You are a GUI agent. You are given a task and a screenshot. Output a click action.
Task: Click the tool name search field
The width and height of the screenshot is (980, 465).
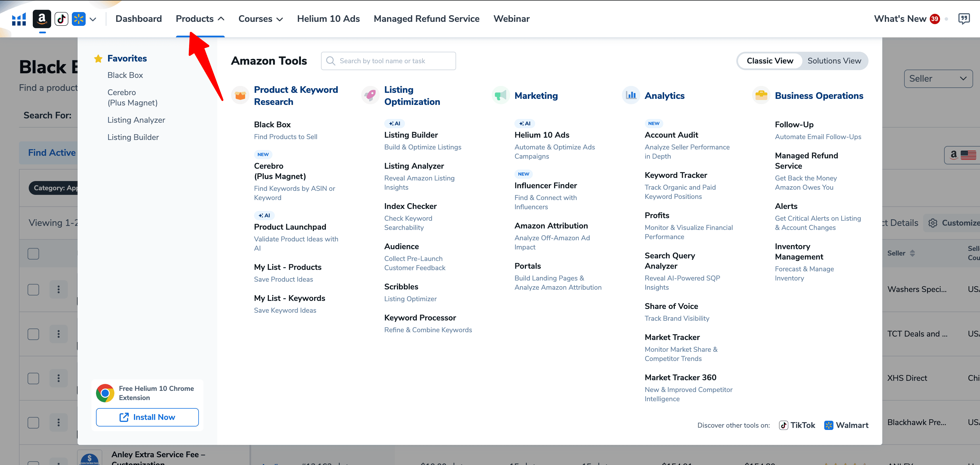pos(388,61)
